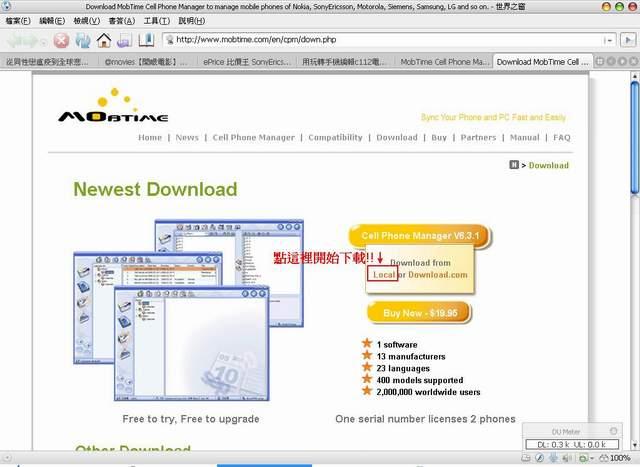Switch to the MobTime Cell Phone Ma... tab

click(x=444, y=62)
